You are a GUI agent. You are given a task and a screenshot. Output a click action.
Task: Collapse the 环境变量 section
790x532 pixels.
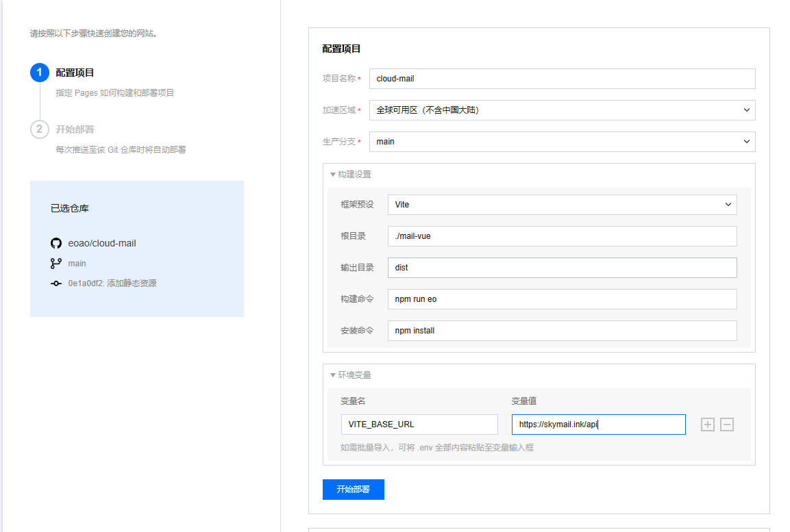pyautogui.click(x=351, y=375)
